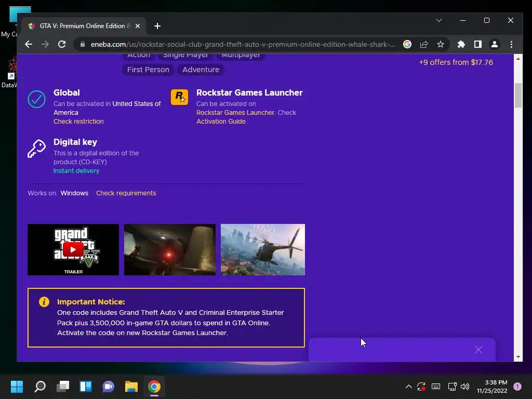Toggle Chrome side panel
This screenshot has width=532, height=399.
point(478,45)
